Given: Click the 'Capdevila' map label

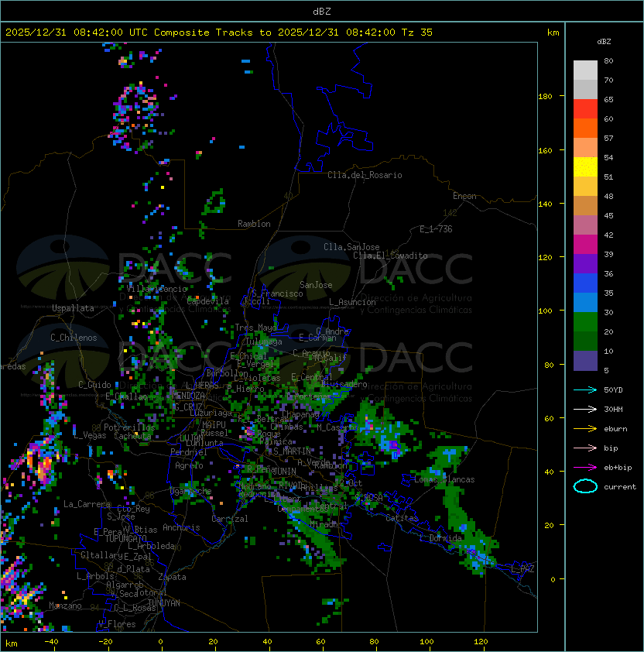Looking at the screenshot, I should [207, 301].
